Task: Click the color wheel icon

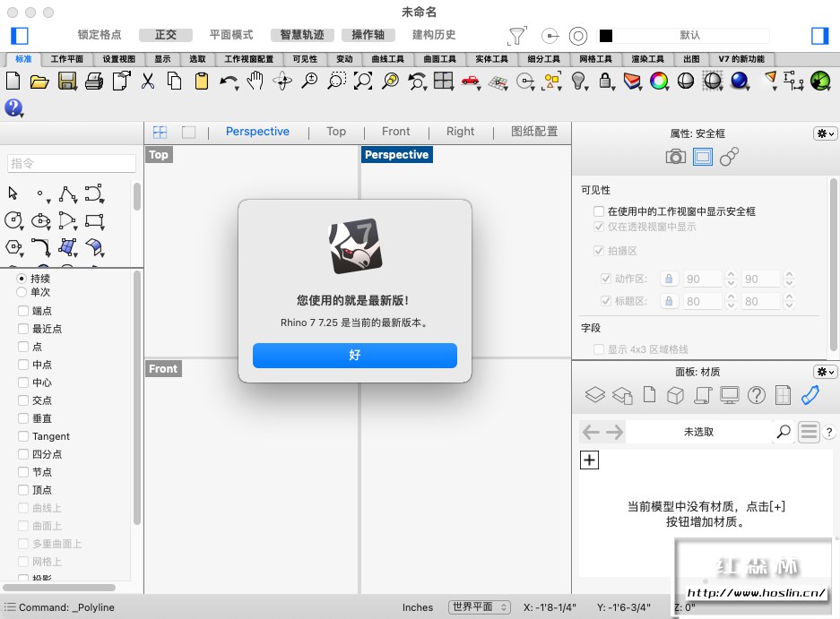Action: click(659, 81)
